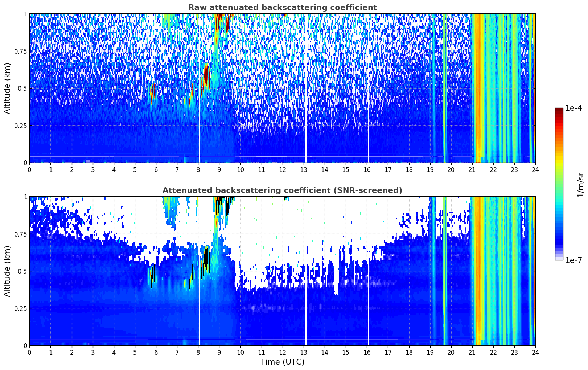Click the hour 12 tick under the raw plot
Screen dimensions: 588x370
[282, 169]
